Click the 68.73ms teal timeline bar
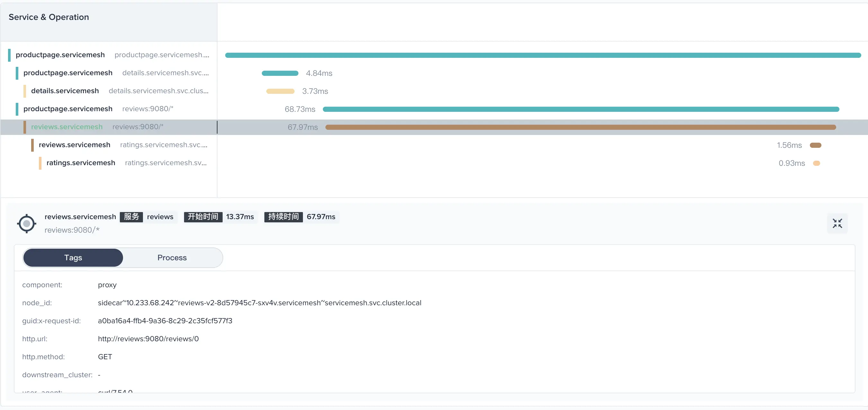 580,109
